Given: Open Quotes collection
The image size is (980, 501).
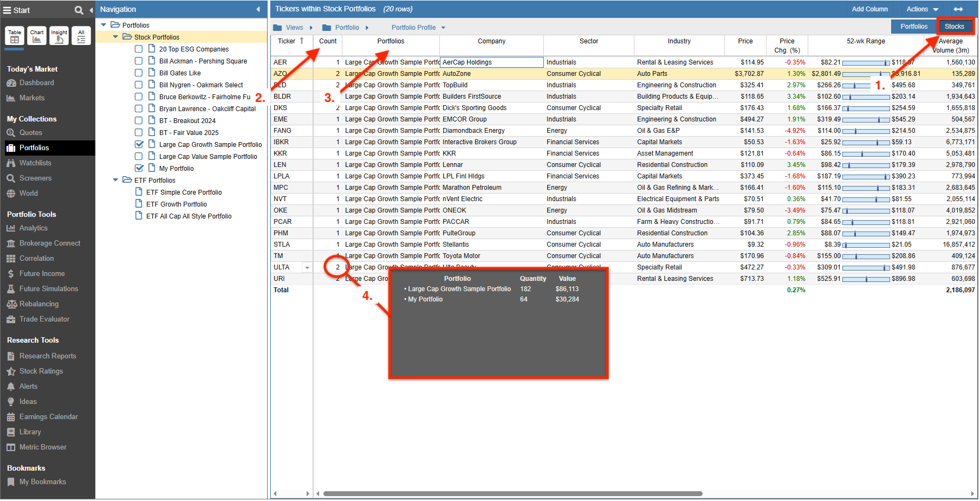Looking at the screenshot, I should point(31,133).
